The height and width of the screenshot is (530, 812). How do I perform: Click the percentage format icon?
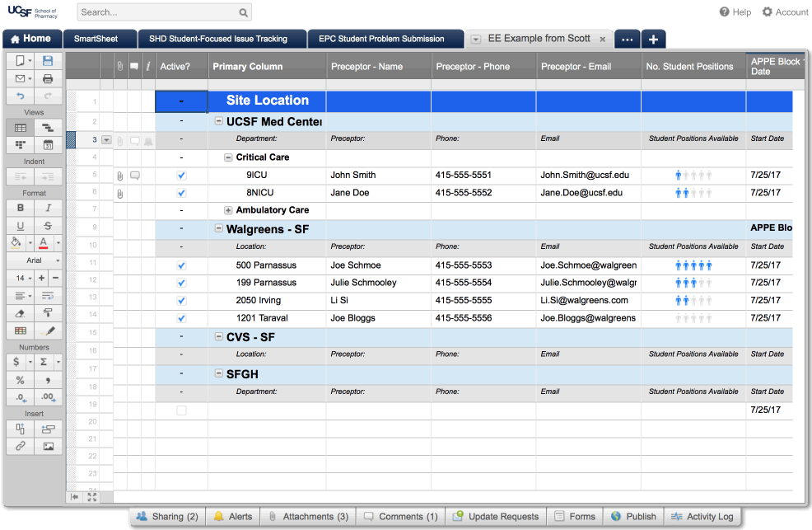(x=21, y=380)
